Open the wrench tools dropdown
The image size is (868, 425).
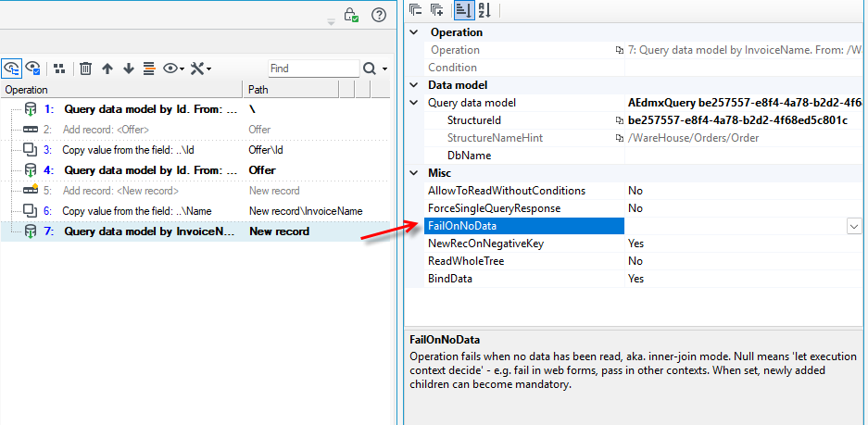point(200,69)
